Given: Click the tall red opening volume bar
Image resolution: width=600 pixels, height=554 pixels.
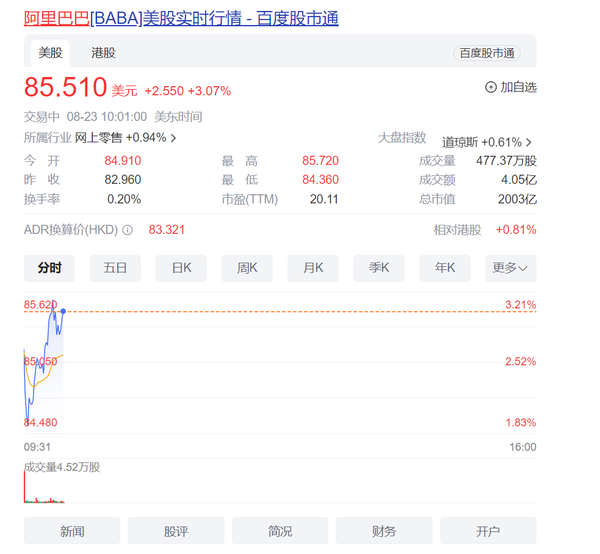Looking at the screenshot, I should click(25, 487).
